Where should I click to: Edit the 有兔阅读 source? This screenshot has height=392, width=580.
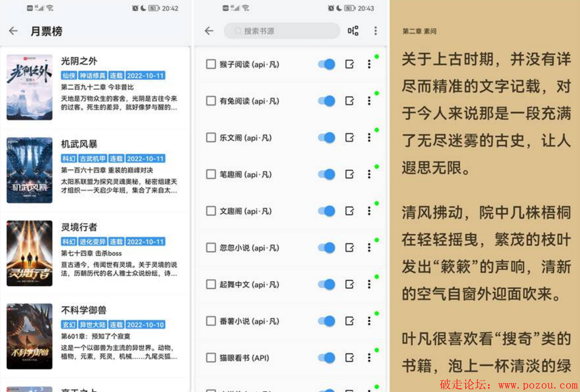click(349, 101)
